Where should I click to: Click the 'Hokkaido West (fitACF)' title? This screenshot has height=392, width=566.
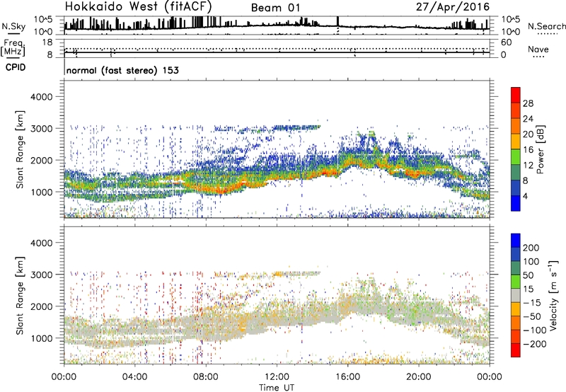[138, 6]
